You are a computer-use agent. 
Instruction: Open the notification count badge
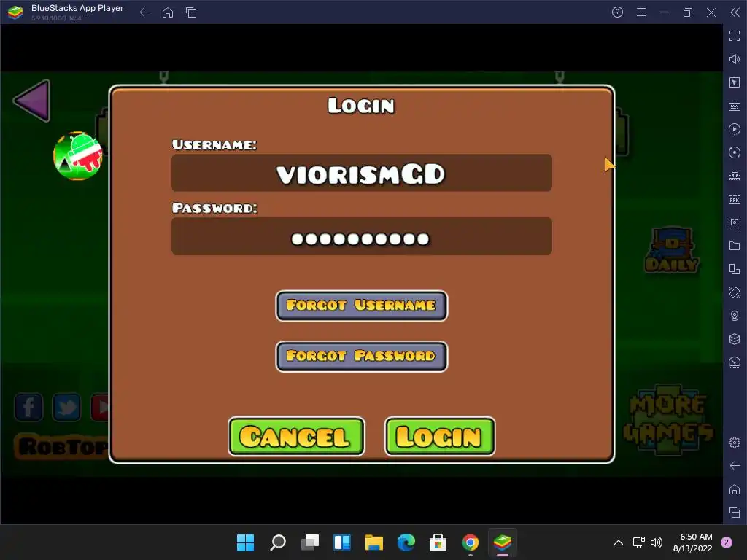point(727,542)
